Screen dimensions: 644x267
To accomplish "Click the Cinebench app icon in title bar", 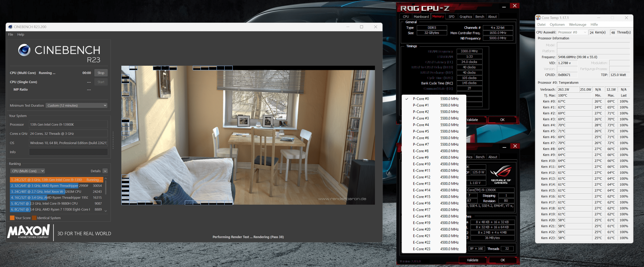I will pos(10,27).
